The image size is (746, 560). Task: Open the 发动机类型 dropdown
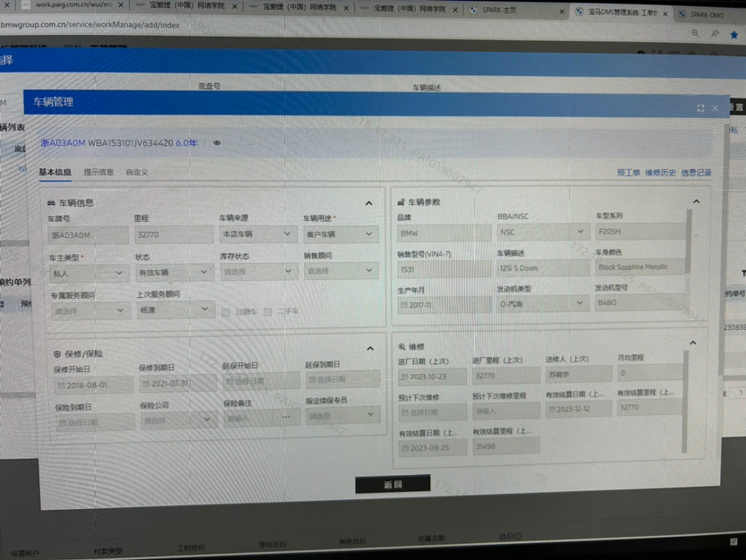pos(542,303)
